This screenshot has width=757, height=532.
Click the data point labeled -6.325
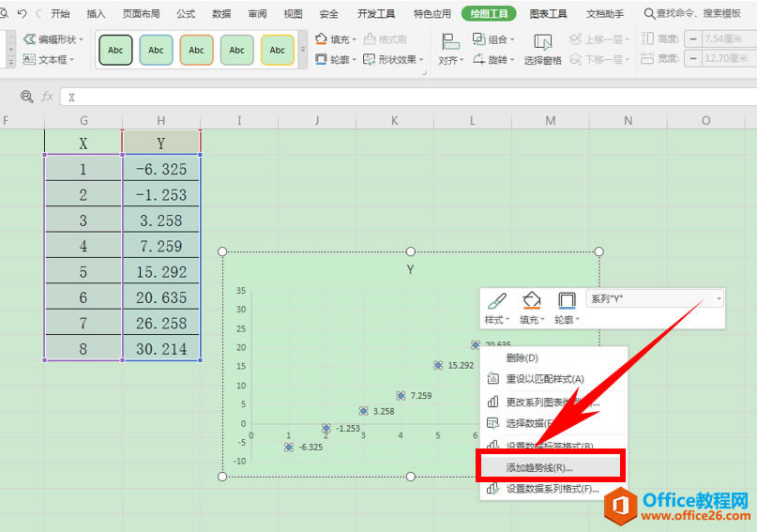289,447
